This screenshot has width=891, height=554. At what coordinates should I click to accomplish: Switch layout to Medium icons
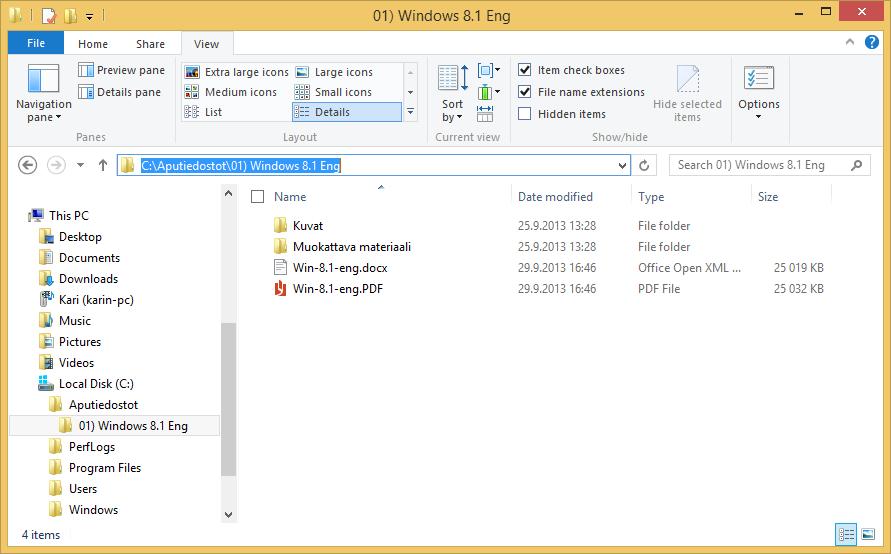click(231, 92)
